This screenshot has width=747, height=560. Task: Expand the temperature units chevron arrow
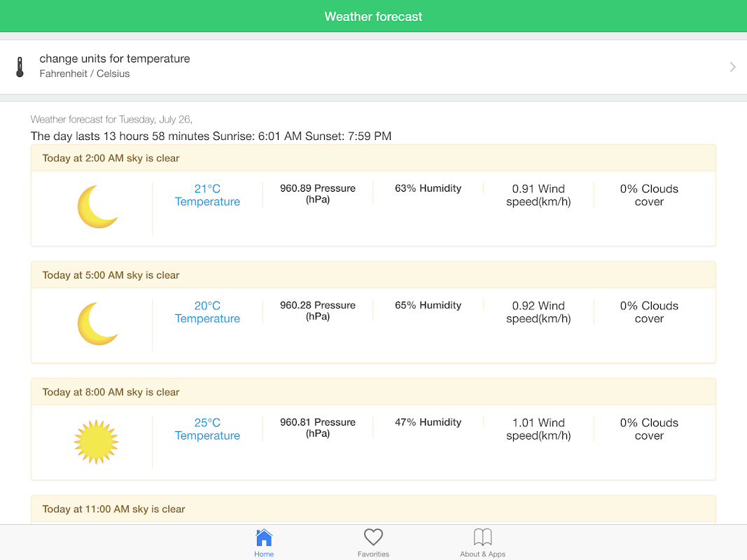(x=733, y=66)
